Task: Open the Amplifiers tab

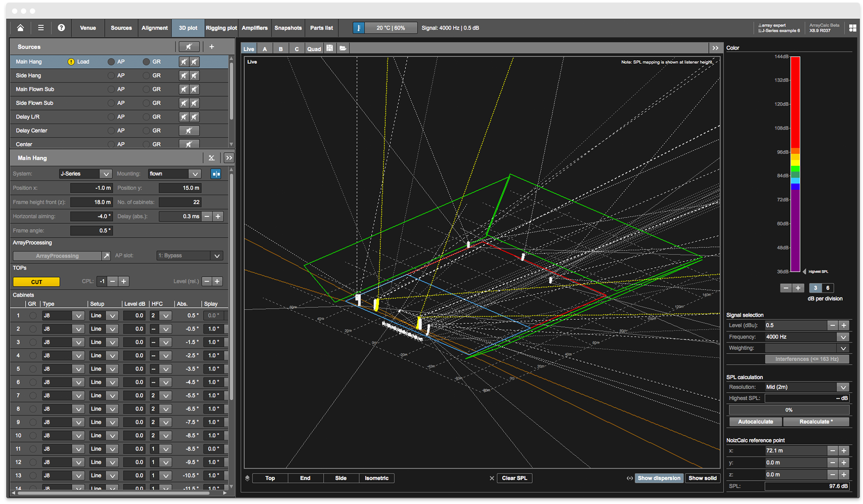Action: [x=254, y=28]
